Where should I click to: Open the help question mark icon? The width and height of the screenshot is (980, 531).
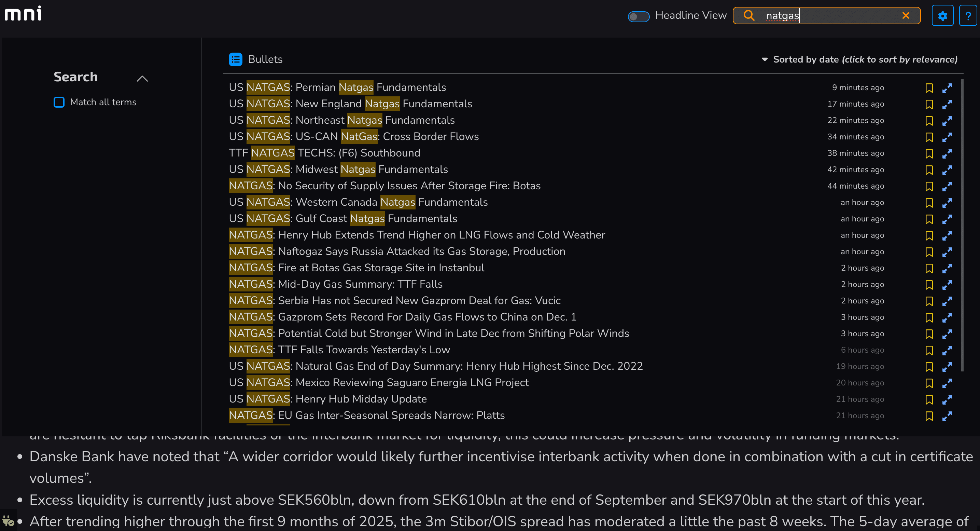click(968, 15)
